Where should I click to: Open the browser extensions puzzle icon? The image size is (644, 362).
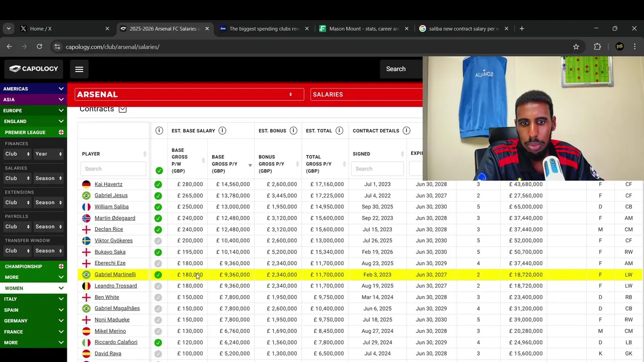[597, 47]
